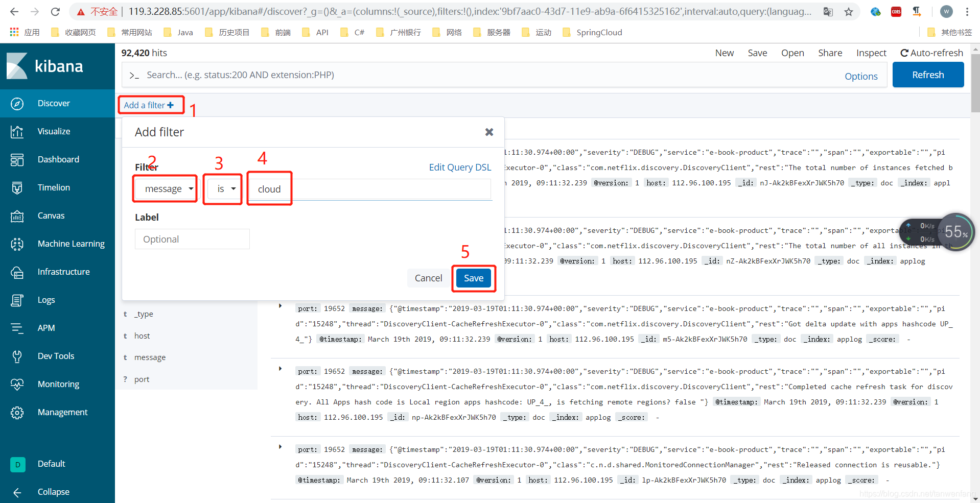Click the Discover label in sidebar

click(54, 104)
